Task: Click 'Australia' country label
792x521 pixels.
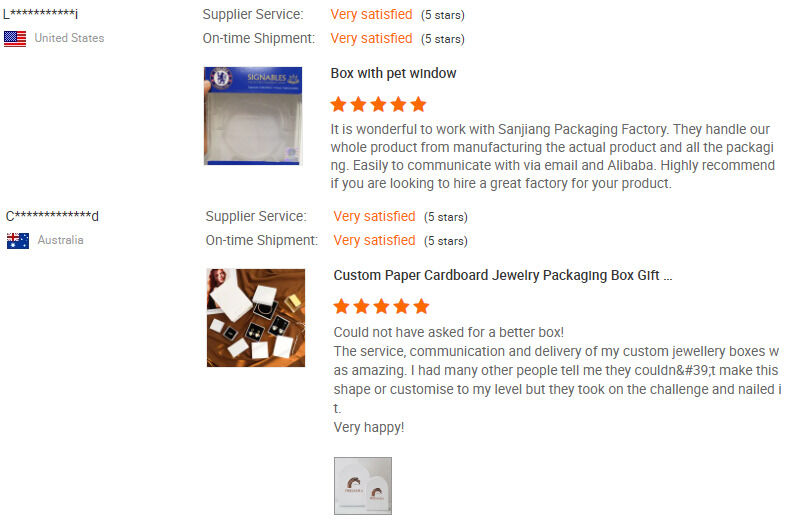Action: pyautogui.click(x=61, y=240)
